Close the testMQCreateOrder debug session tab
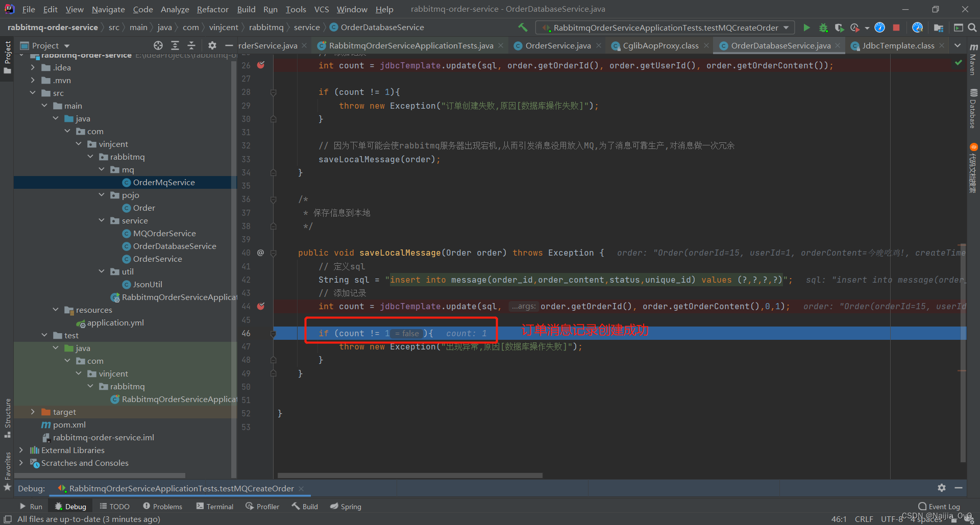Image resolution: width=980 pixels, height=525 pixels. [301, 488]
